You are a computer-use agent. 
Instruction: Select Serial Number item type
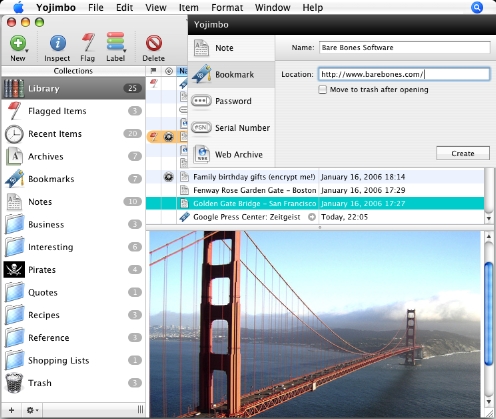tap(231, 128)
